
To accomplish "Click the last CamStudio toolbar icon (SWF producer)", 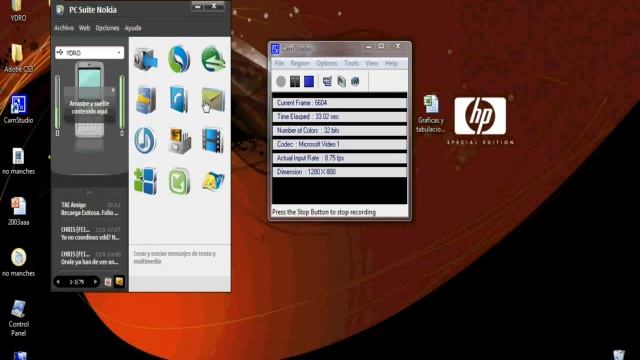I will pyautogui.click(x=355, y=82).
